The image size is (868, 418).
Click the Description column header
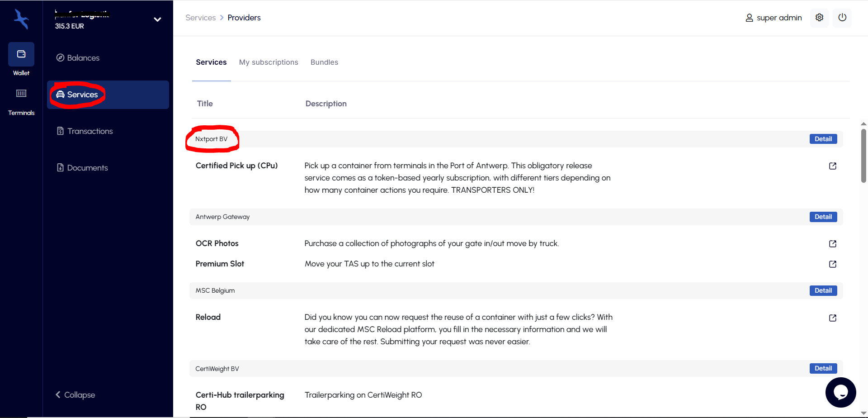click(326, 104)
